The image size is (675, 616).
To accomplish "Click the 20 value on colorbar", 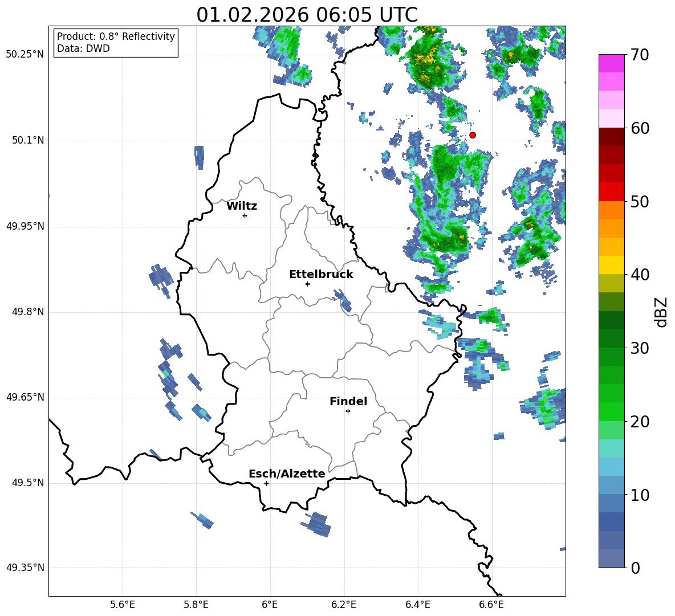I will (x=640, y=421).
